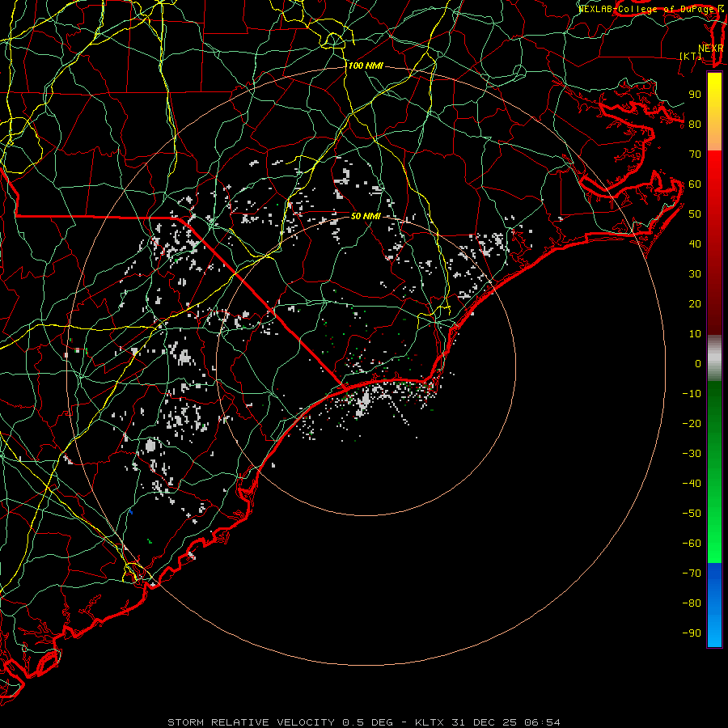Click the [KT] units label
Image resolution: width=728 pixels, height=728 pixels.
[690, 56]
